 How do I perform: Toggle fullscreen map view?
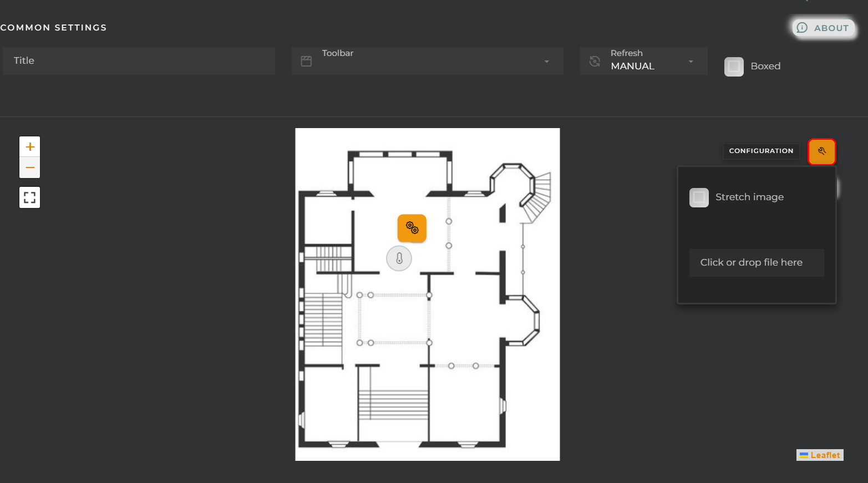click(x=30, y=197)
